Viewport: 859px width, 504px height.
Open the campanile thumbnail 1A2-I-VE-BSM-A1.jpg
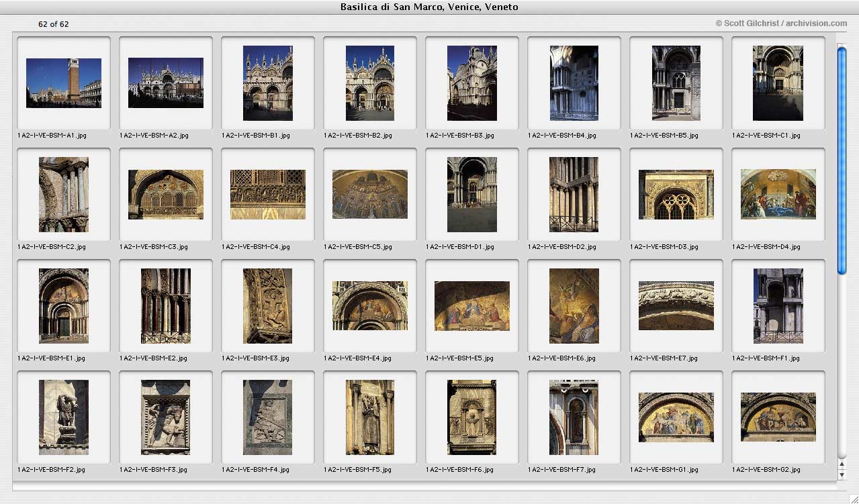pos(64,83)
